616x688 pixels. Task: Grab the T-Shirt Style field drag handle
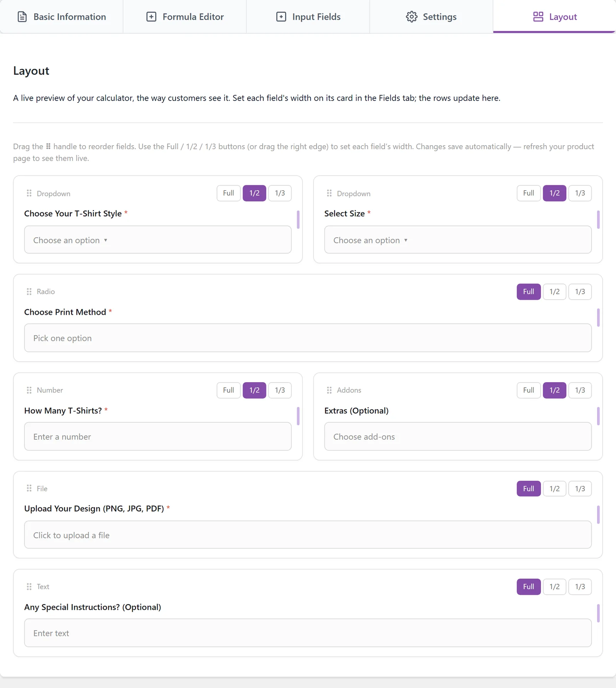[x=29, y=193]
